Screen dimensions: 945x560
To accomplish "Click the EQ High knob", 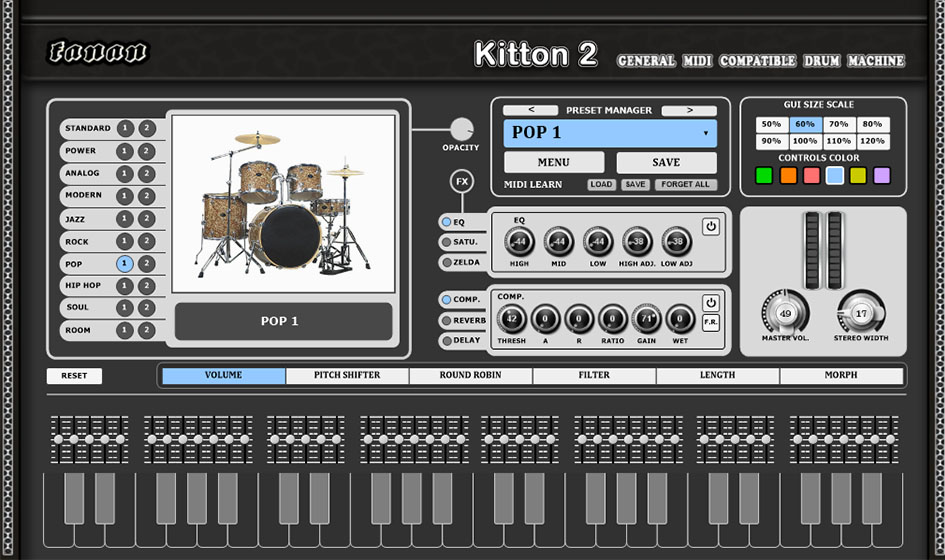I will [x=519, y=241].
